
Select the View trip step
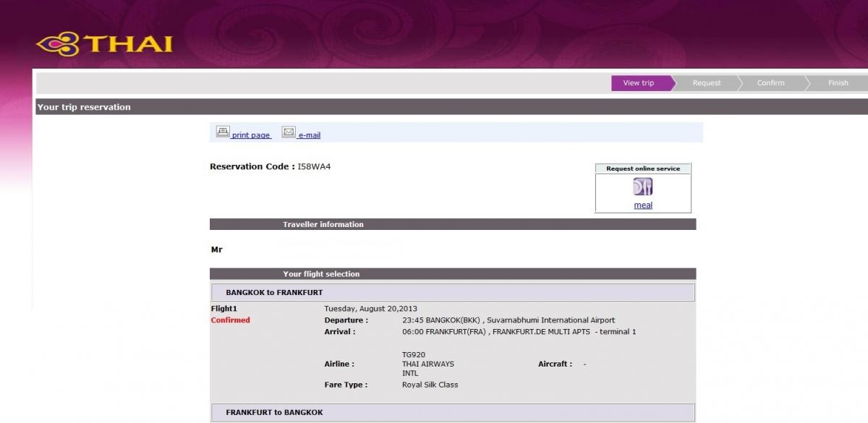[x=639, y=83]
